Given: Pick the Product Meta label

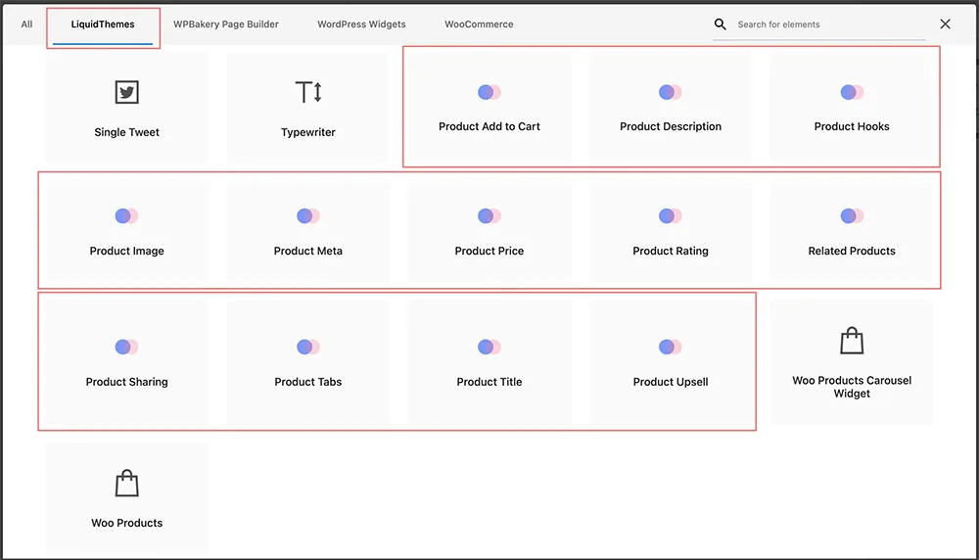Looking at the screenshot, I should [x=308, y=251].
